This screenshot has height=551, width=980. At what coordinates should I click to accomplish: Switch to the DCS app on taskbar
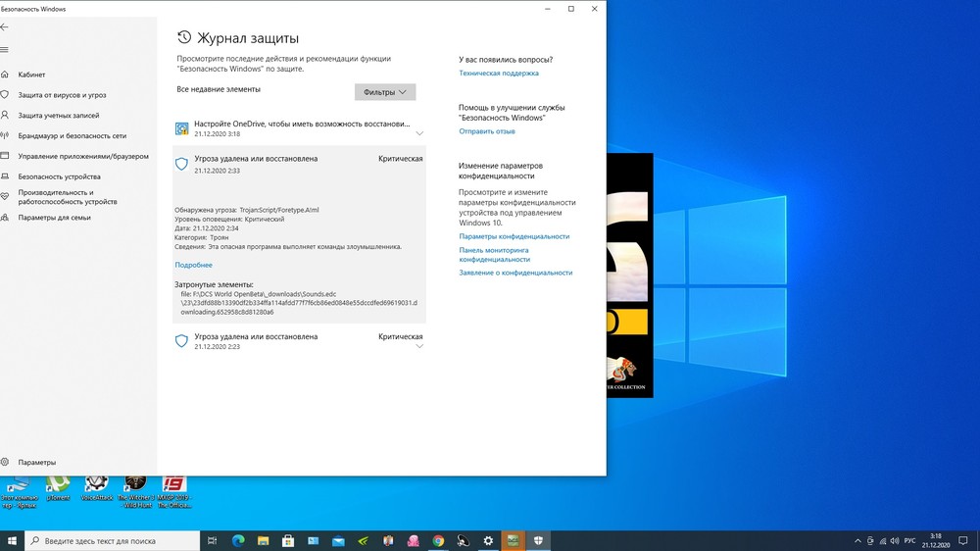pos(514,541)
